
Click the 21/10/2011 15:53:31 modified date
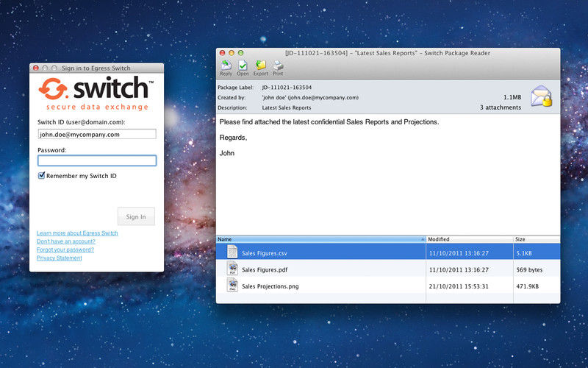[x=459, y=286]
